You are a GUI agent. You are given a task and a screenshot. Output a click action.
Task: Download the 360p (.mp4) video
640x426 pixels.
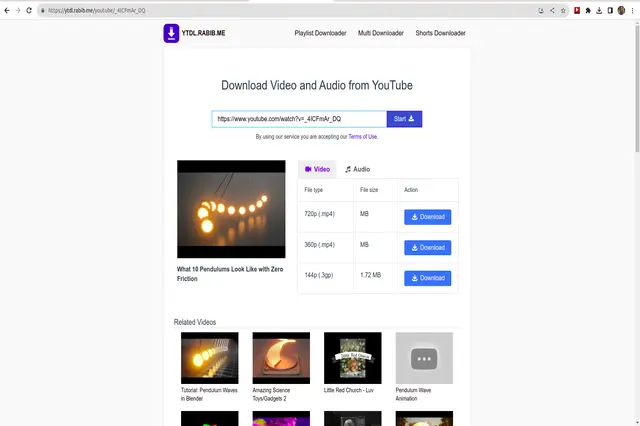tap(427, 247)
